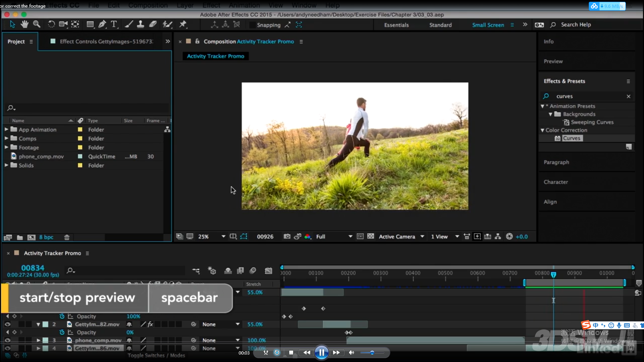
Task: Toggle the Opacity stopwatch showing 0%
Action: coord(62,332)
